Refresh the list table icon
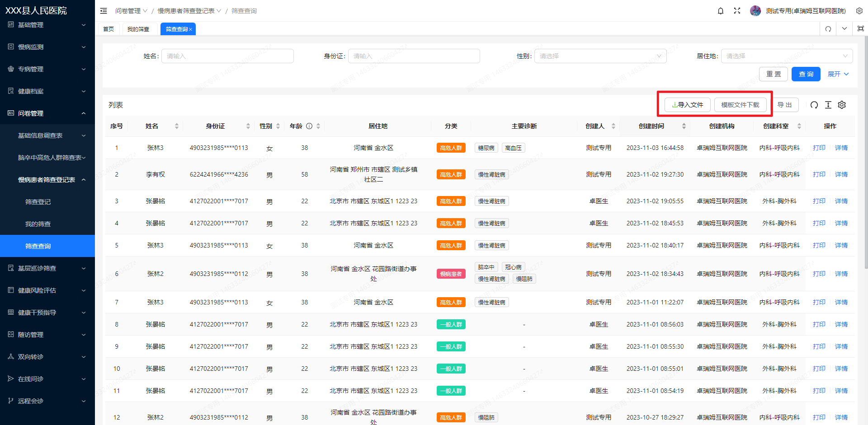This screenshot has height=425, width=868. tap(814, 105)
